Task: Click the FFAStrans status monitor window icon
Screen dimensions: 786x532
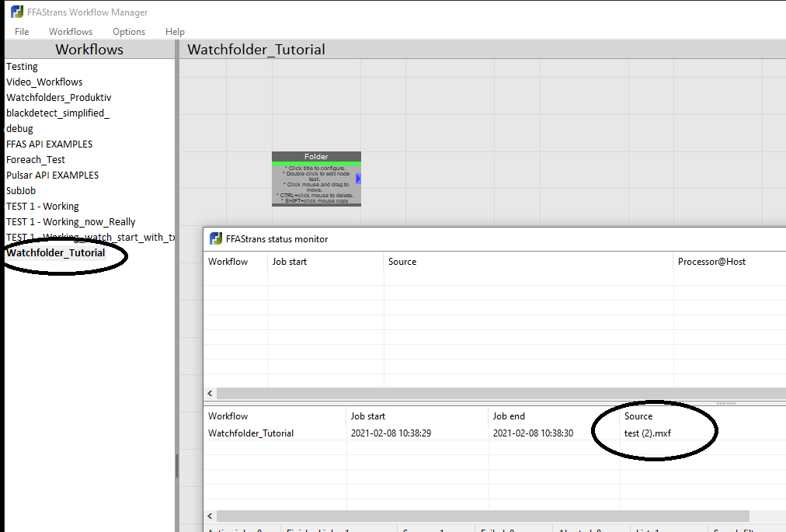Action: point(216,238)
